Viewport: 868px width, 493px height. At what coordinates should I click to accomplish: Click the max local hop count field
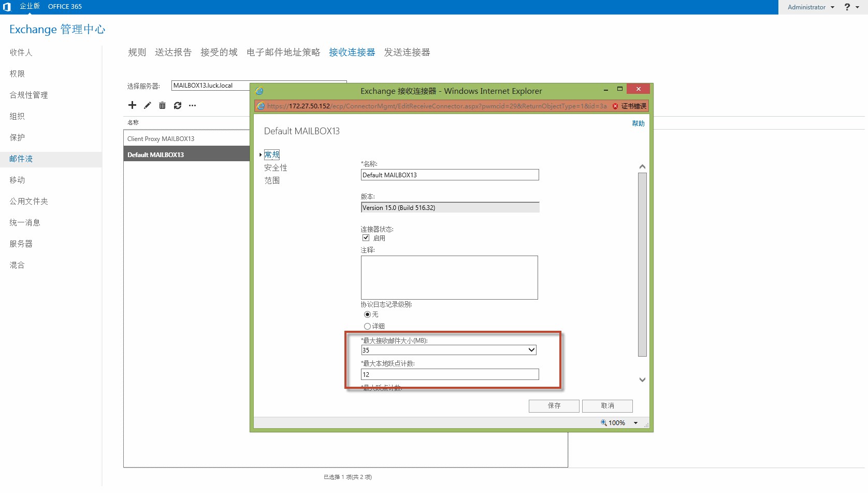450,374
